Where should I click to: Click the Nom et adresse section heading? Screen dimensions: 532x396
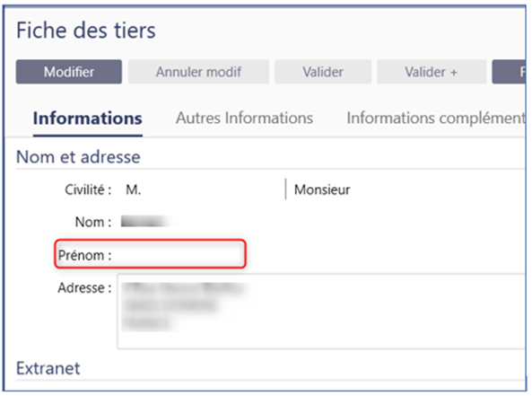[x=78, y=157]
